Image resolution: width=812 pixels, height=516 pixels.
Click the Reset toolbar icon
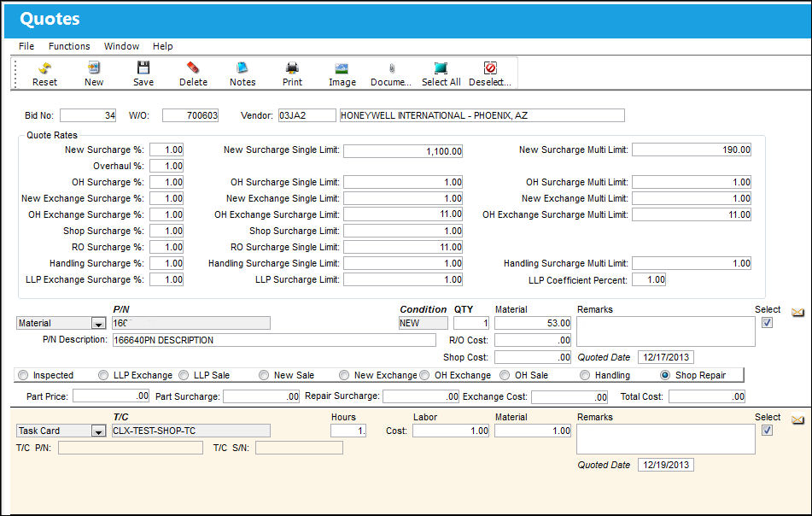pyautogui.click(x=44, y=67)
